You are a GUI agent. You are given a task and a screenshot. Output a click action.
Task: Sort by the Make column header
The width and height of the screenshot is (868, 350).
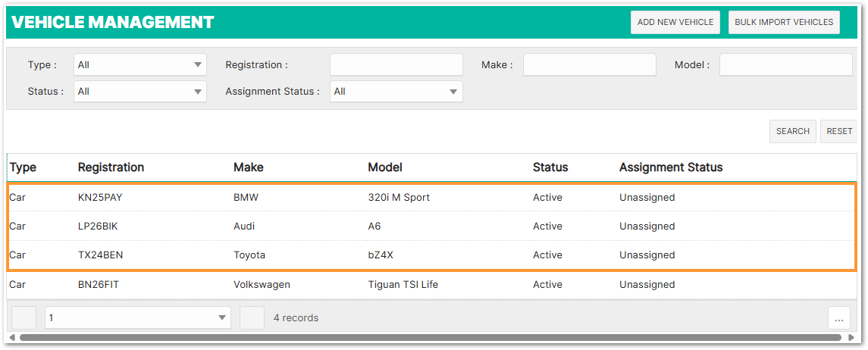click(x=249, y=167)
